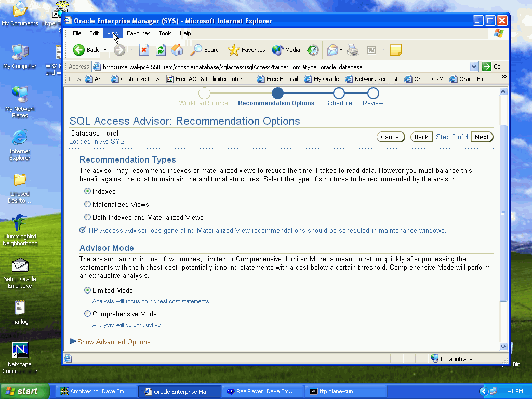Image resolution: width=532 pixels, height=399 pixels.
Task: Click the Refresh page toolbar icon
Action: click(161, 50)
